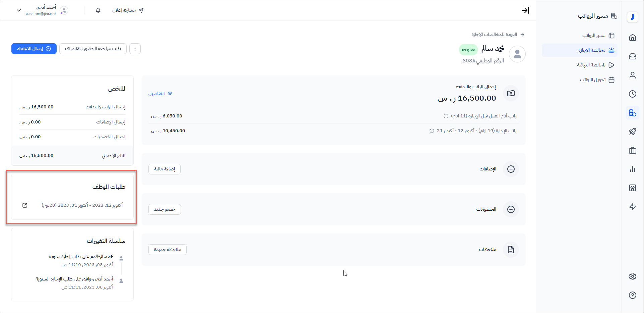Open المخالصة النهائية menu item
The image size is (644, 313).
[x=591, y=65]
